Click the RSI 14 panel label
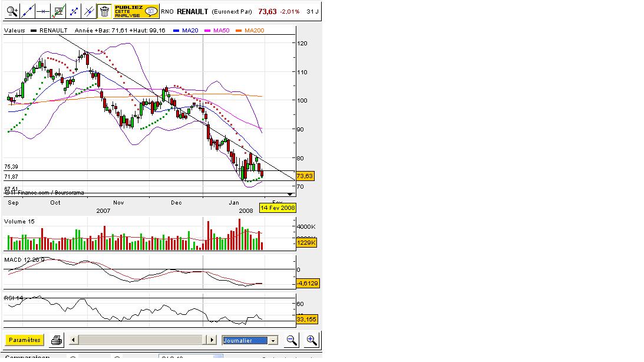The image size is (644, 362). point(14,298)
